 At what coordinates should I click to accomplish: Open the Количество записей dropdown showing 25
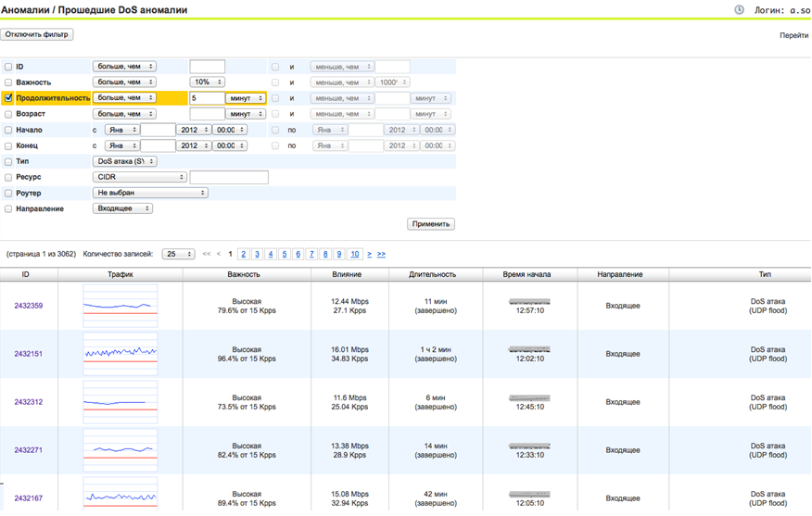click(x=178, y=254)
